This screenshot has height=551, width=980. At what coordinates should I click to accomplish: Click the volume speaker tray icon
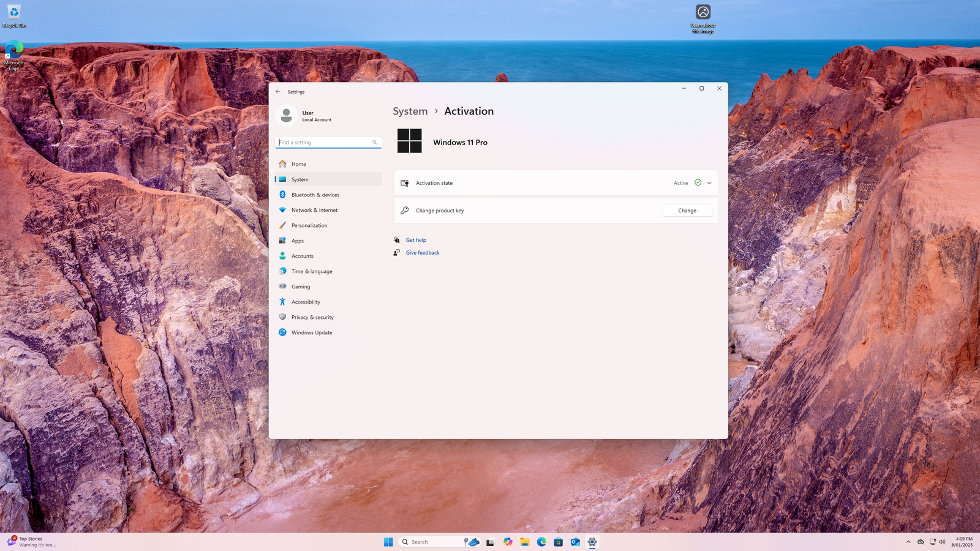click(x=942, y=542)
